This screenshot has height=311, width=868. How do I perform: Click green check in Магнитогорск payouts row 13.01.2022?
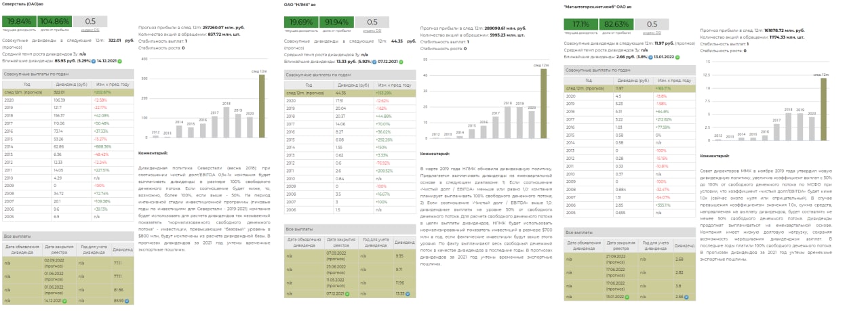pos(628,296)
